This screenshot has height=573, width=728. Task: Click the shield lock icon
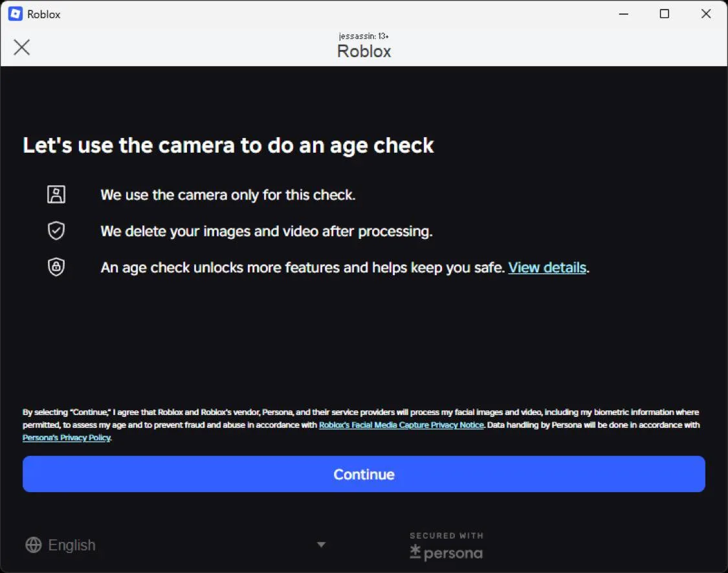(56, 267)
